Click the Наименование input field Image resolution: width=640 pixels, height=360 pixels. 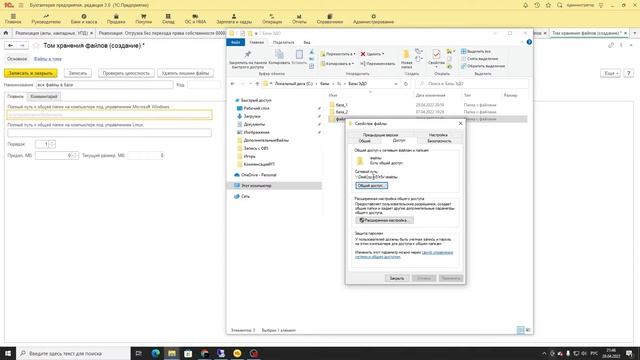pos(104,84)
